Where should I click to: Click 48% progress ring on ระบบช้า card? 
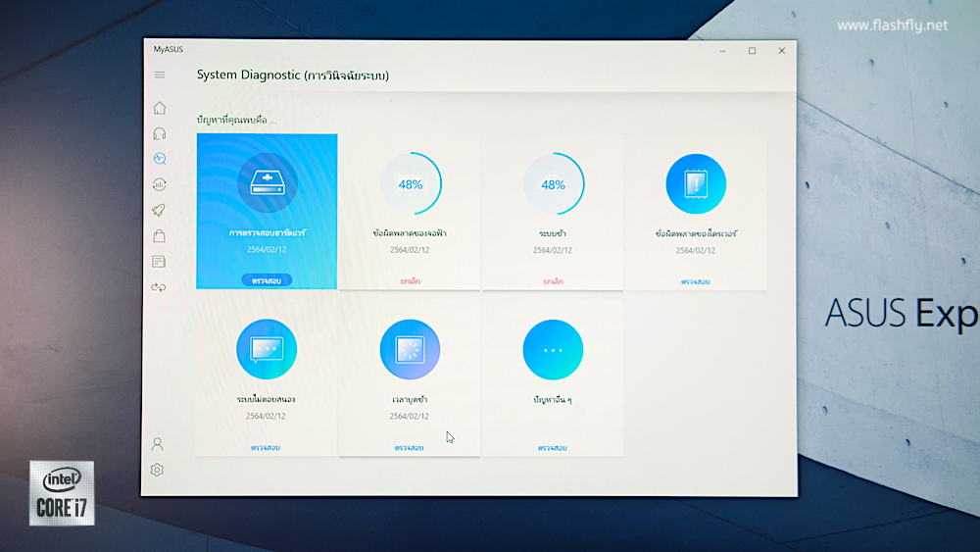(x=554, y=184)
